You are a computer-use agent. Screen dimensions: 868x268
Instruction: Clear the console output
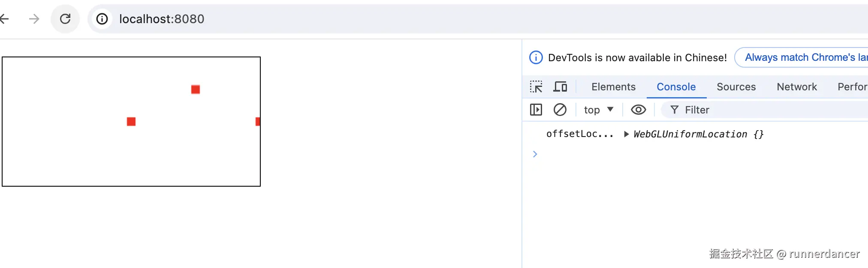tap(560, 110)
